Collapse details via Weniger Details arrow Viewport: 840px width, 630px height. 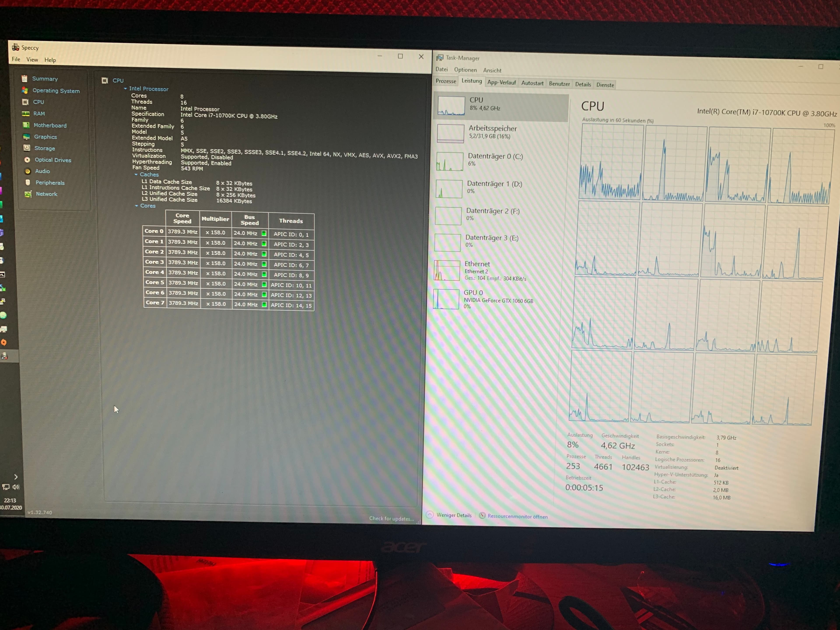pos(430,514)
